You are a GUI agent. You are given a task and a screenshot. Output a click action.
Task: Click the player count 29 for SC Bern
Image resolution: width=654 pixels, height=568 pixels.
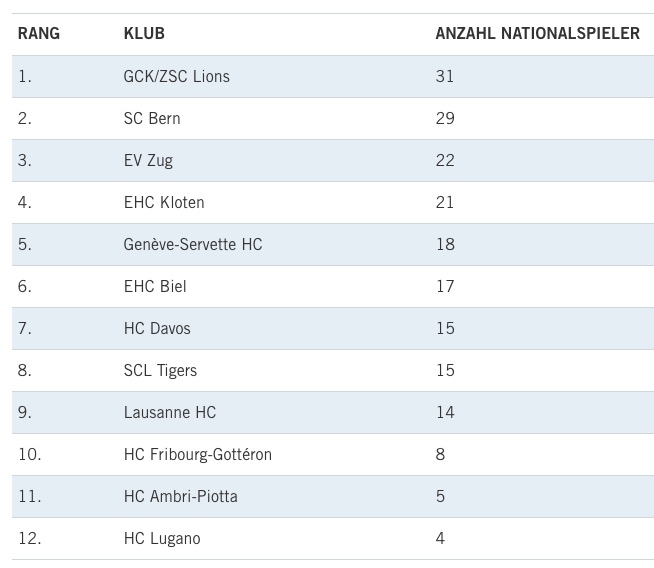coord(445,118)
